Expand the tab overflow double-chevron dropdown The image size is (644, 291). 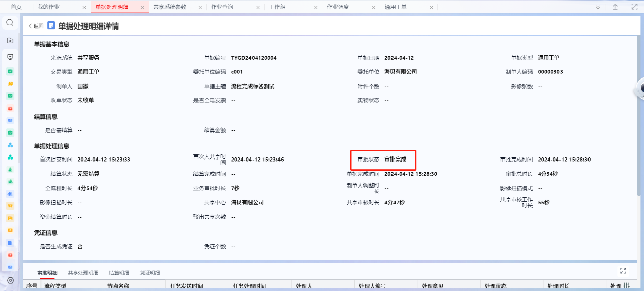point(598,7)
